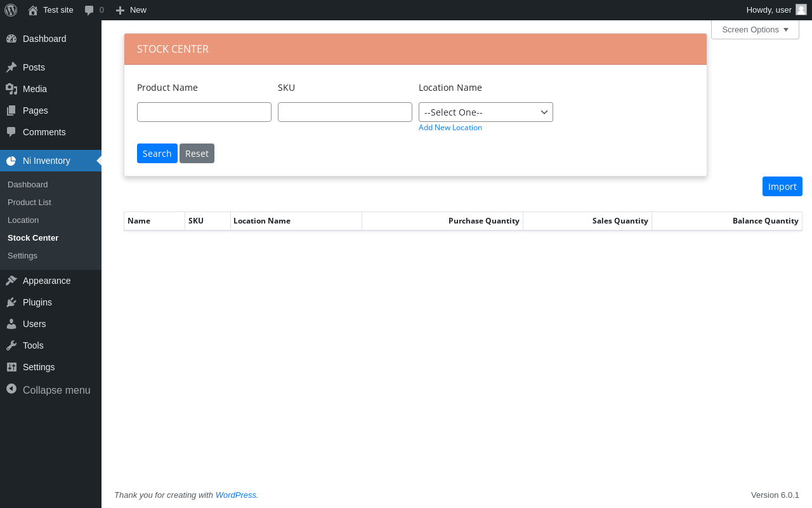The image size is (812, 508).
Task: Click the Pages icon in sidebar
Action: point(11,110)
